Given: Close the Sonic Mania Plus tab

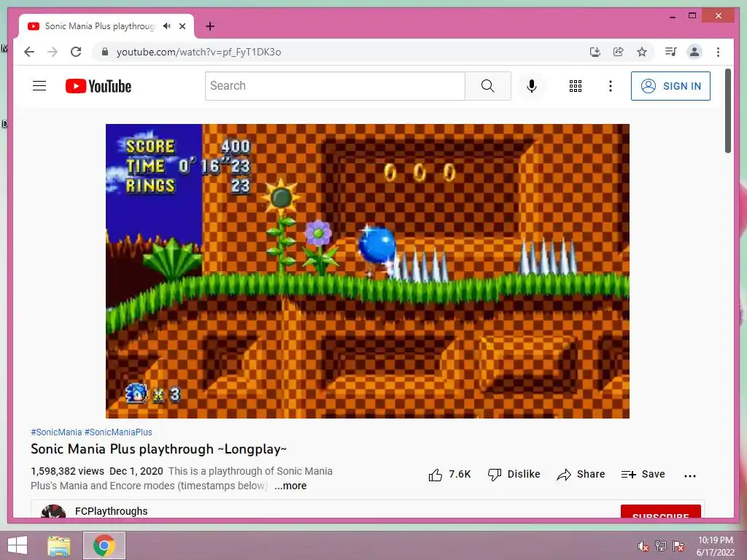Looking at the screenshot, I should [182, 26].
